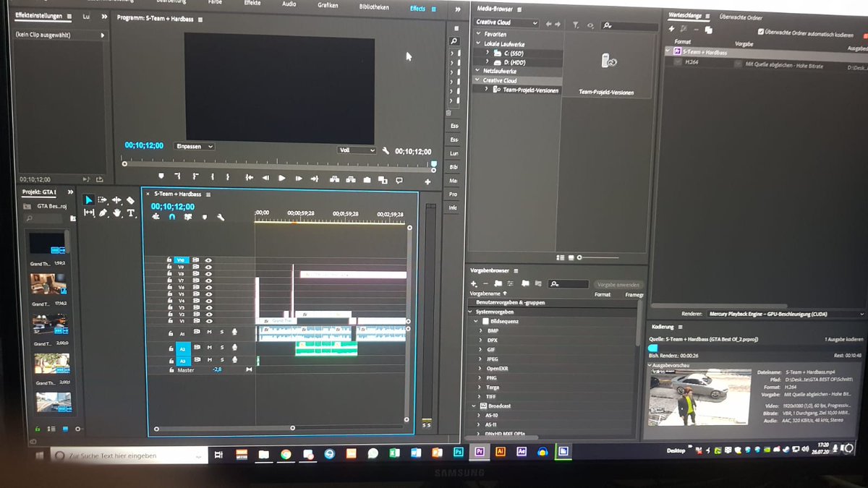This screenshot has height=488, width=868.
Task: Create new preset plus in Vorgabenbrowser
Action: [474, 283]
